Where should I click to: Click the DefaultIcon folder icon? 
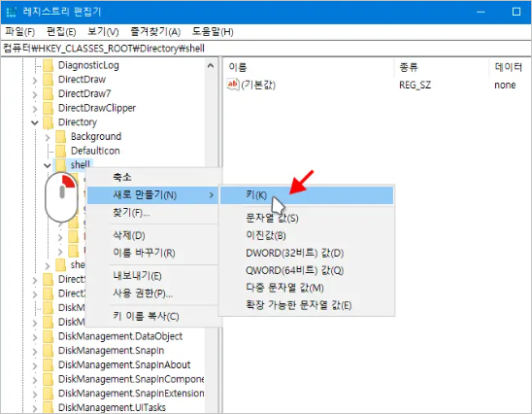[61, 151]
